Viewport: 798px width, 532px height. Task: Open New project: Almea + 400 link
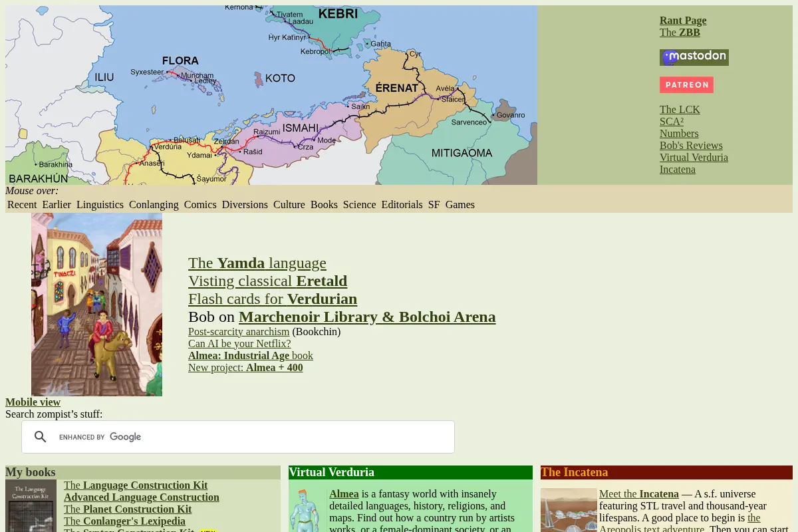pos(245,368)
